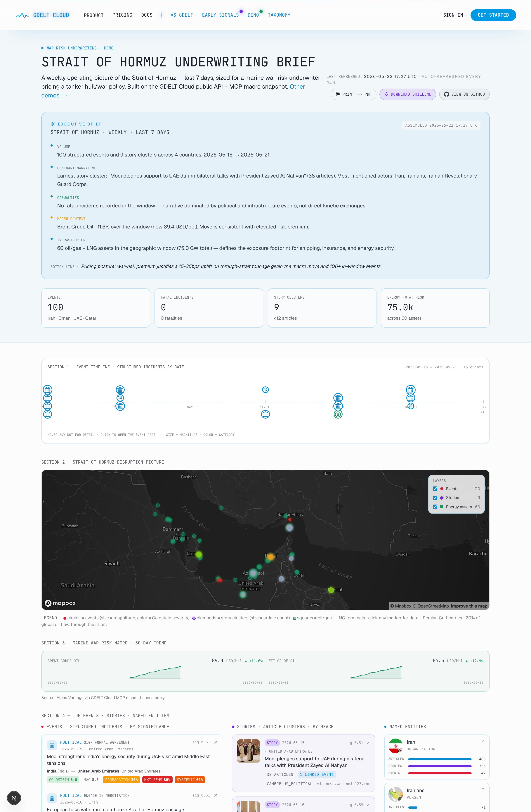Open arrow on the Iran entity card

[x=483, y=741]
